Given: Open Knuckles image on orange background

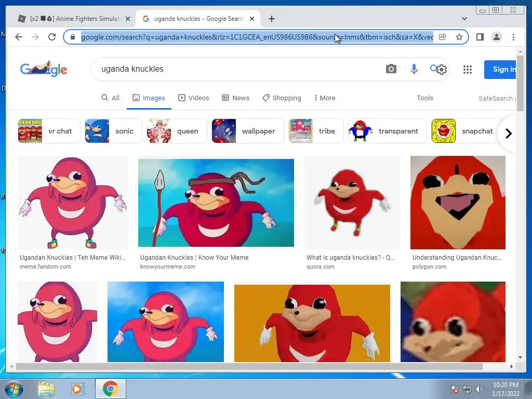Looking at the screenshot, I should pos(312,323).
